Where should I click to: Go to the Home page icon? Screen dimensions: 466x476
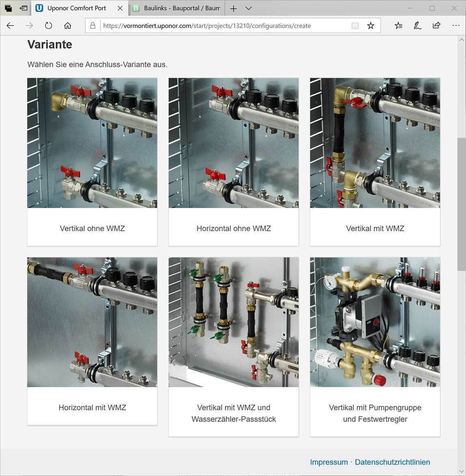(68, 26)
